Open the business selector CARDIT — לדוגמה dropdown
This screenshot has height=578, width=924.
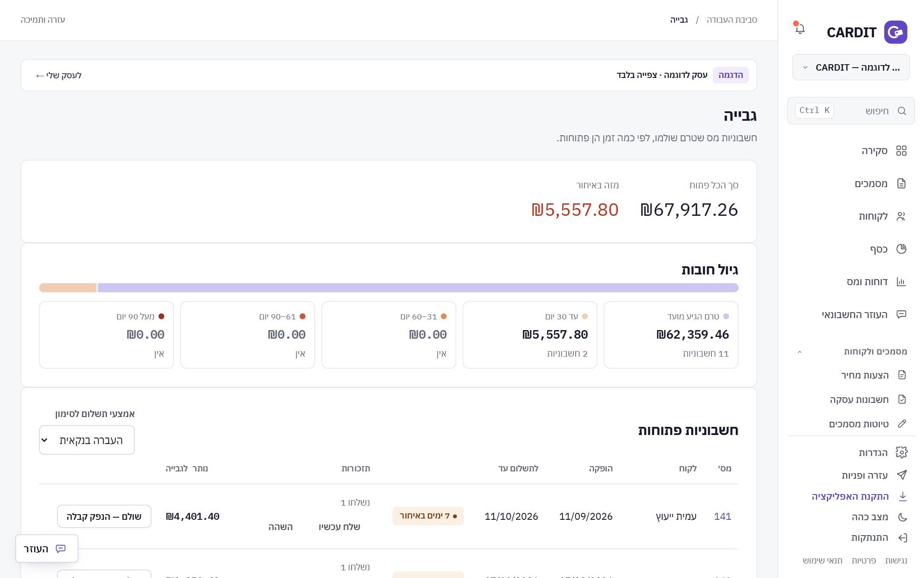[x=851, y=67]
